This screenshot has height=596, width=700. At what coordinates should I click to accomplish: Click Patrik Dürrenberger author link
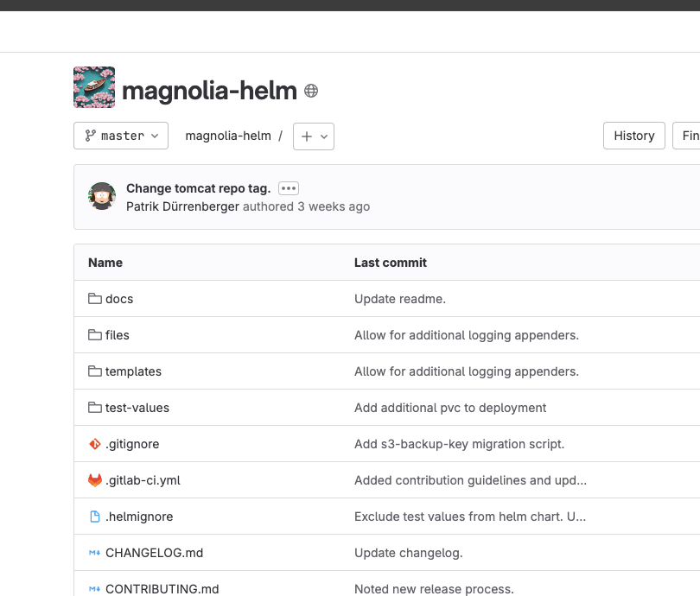click(182, 206)
